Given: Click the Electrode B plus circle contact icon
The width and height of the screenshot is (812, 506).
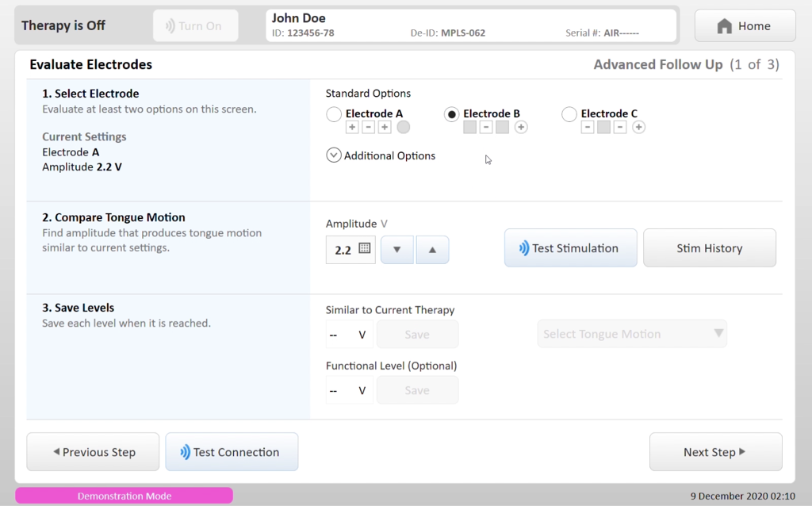Looking at the screenshot, I should coord(521,127).
